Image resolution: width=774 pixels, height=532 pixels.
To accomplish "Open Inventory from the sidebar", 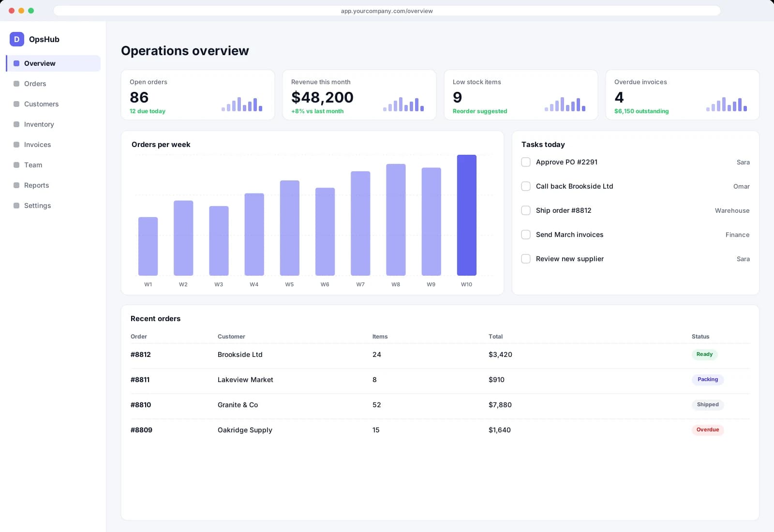I will (53, 124).
